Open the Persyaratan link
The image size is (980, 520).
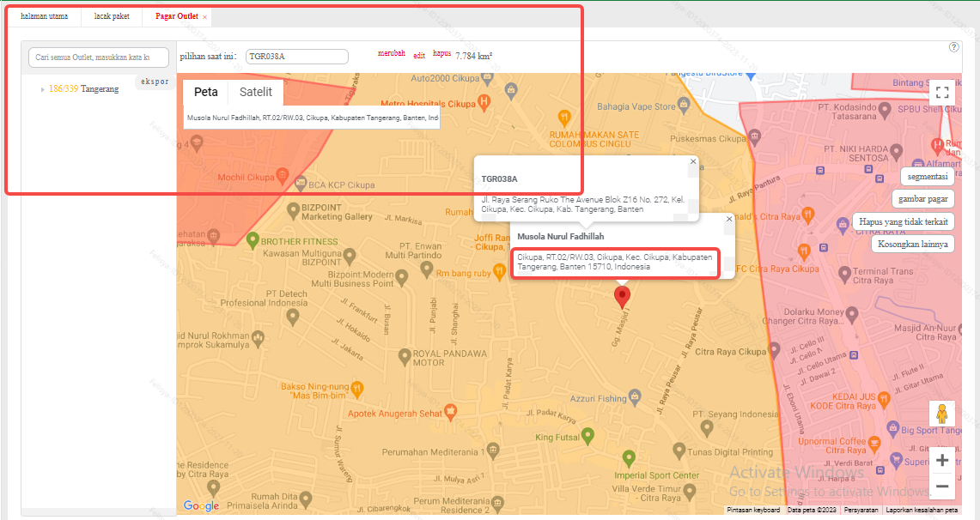pyautogui.click(x=861, y=510)
